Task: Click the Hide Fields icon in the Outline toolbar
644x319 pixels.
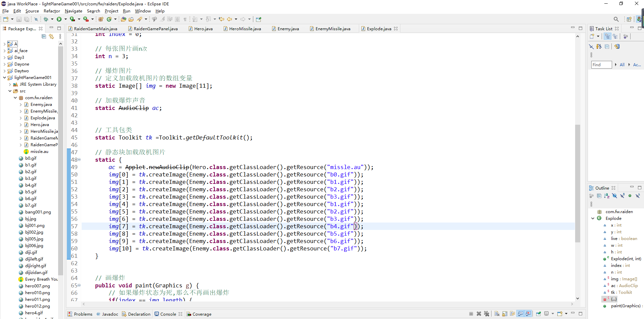Action: (614, 196)
